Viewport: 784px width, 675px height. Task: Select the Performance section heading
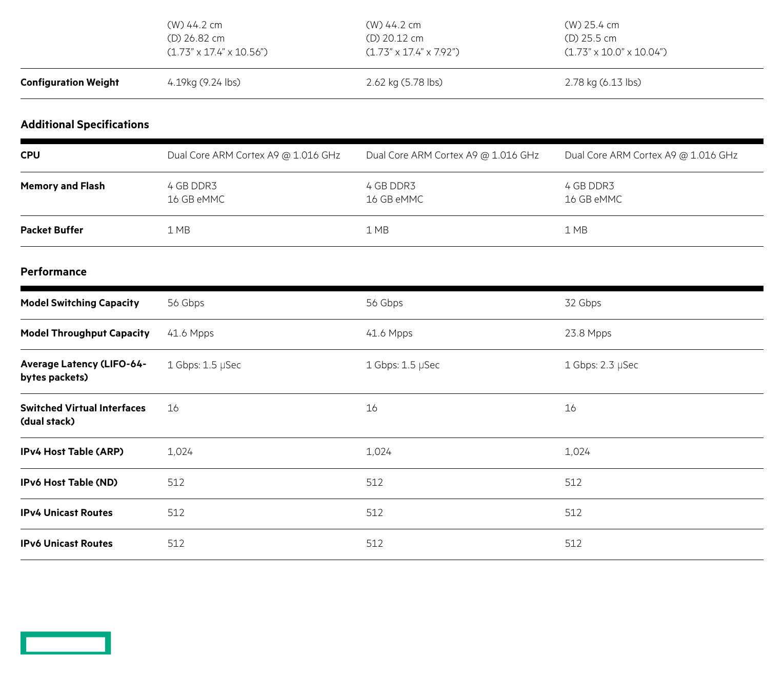point(53,272)
